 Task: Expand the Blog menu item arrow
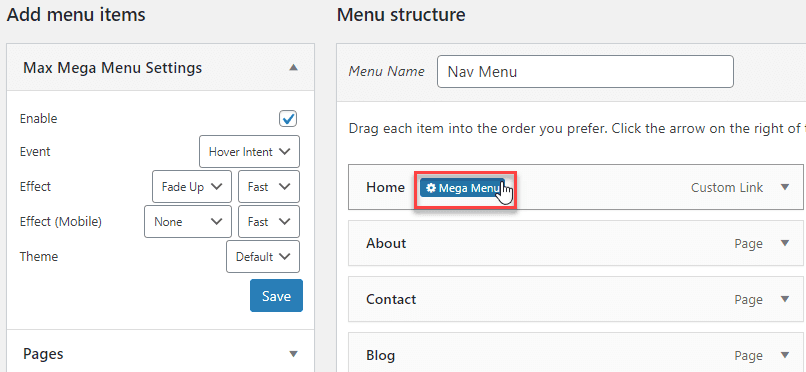click(x=784, y=355)
